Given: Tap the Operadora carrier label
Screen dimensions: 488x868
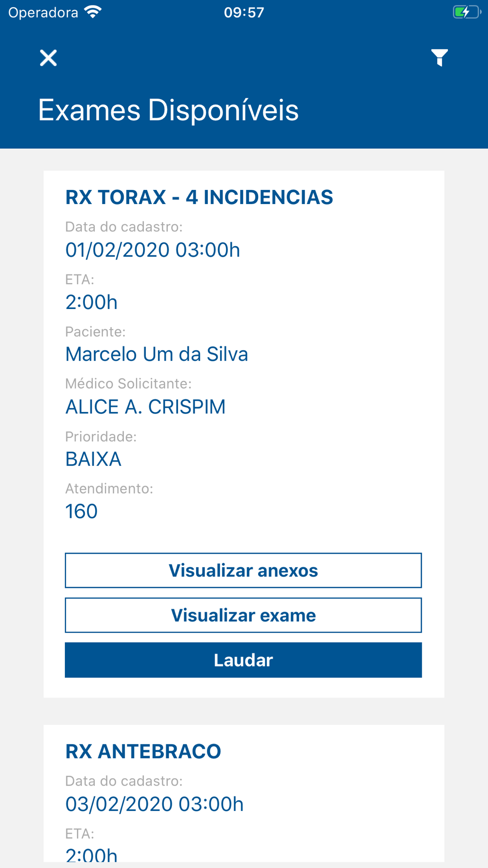Looking at the screenshot, I should [x=43, y=13].
